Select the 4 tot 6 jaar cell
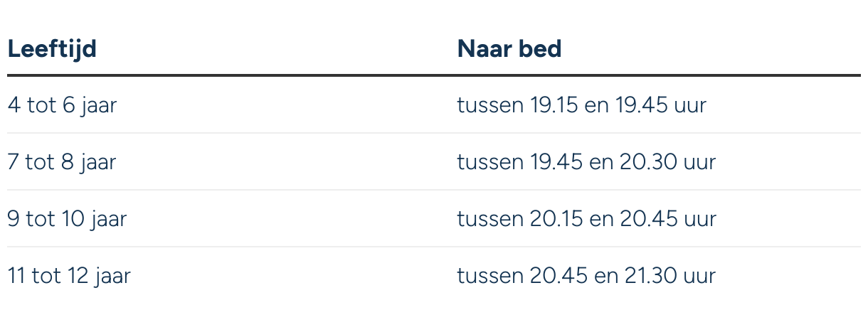Image resolution: width=868 pixels, height=310 pixels. pyautogui.click(x=62, y=105)
